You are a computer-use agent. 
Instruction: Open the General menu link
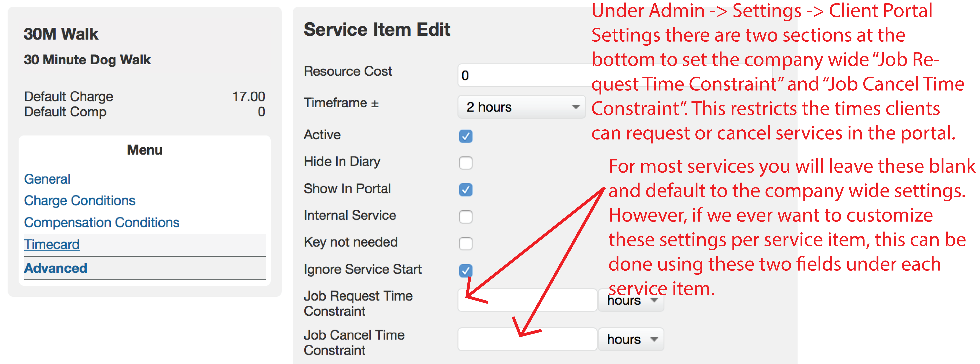pyautogui.click(x=47, y=179)
